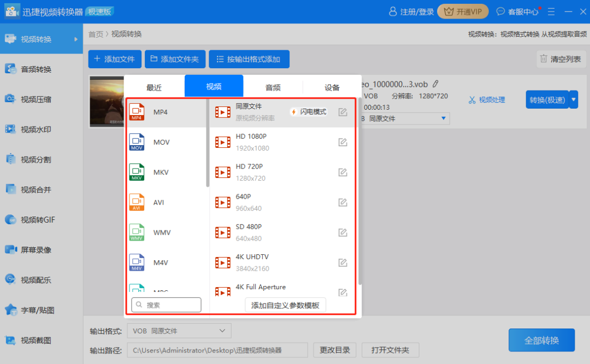Click the 全部转换 button
The image size is (590, 364).
(541, 341)
